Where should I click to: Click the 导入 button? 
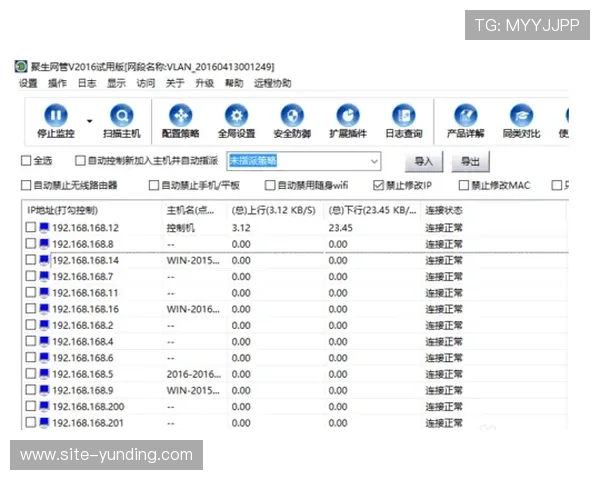(424, 162)
